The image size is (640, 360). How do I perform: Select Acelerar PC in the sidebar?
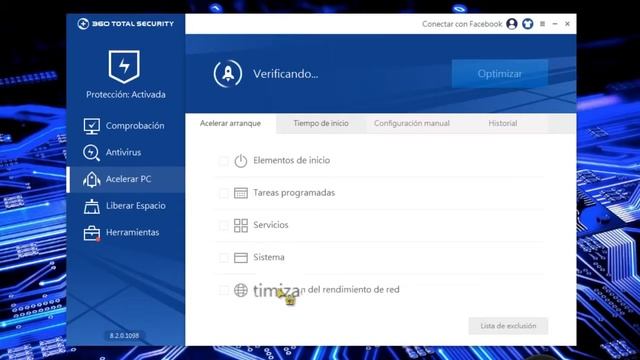click(x=126, y=179)
